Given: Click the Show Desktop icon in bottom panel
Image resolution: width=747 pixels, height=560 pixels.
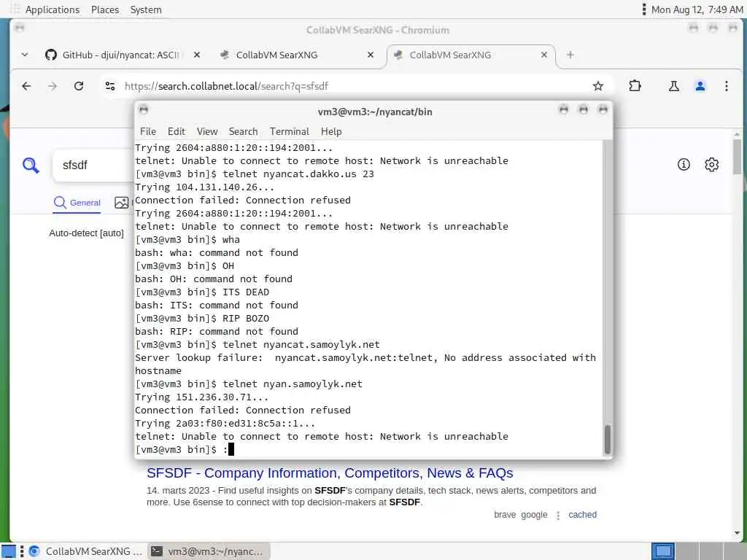Looking at the screenshot, I should 9,551.
